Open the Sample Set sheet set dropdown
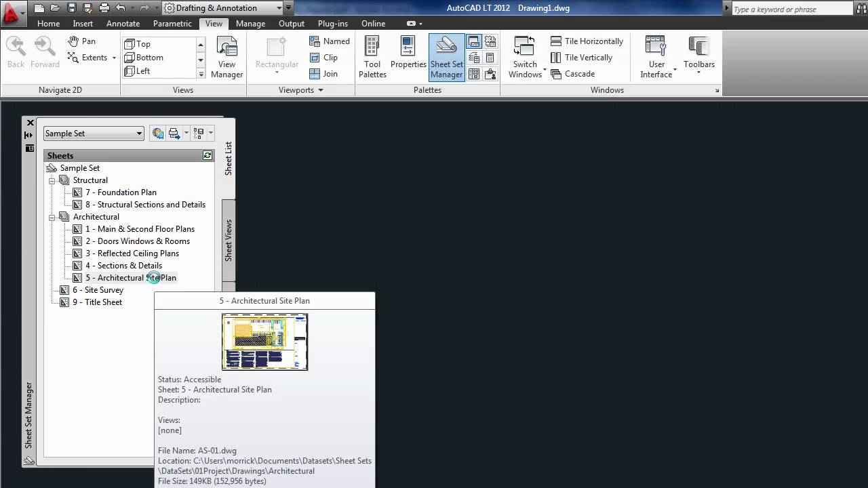 click(94, 134)
